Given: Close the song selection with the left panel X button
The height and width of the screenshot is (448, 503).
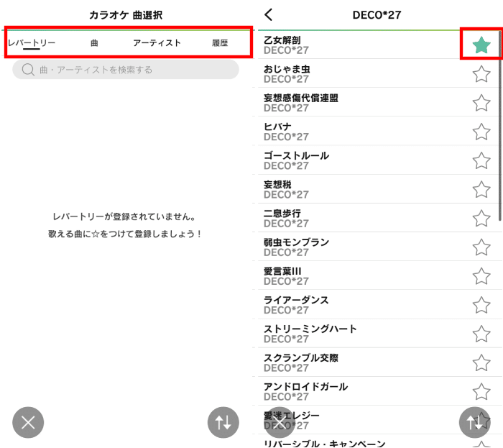Looking at the screenshot, I should click(28, 423).
